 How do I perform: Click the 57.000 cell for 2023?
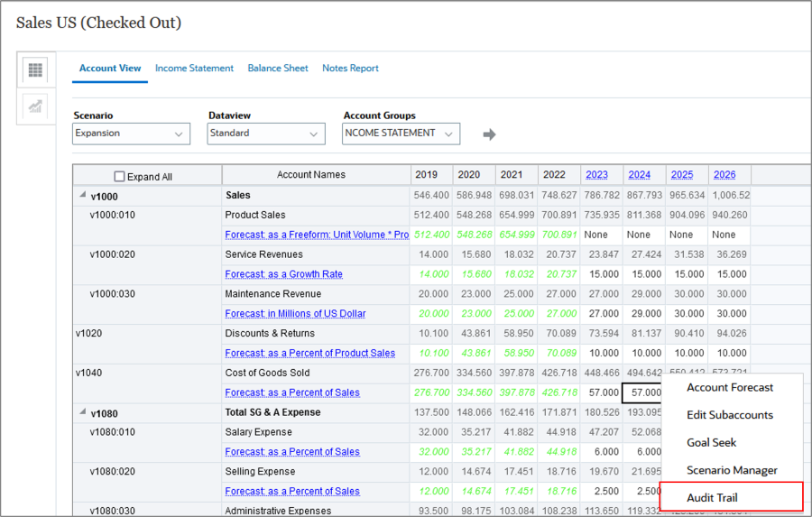point(604,392)
